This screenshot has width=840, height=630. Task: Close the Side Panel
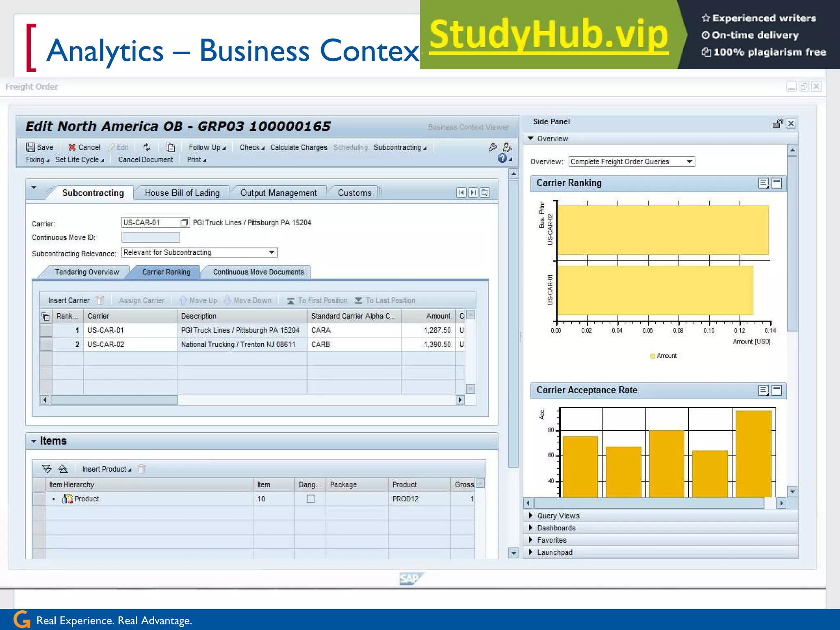click(x=791, y=123)
